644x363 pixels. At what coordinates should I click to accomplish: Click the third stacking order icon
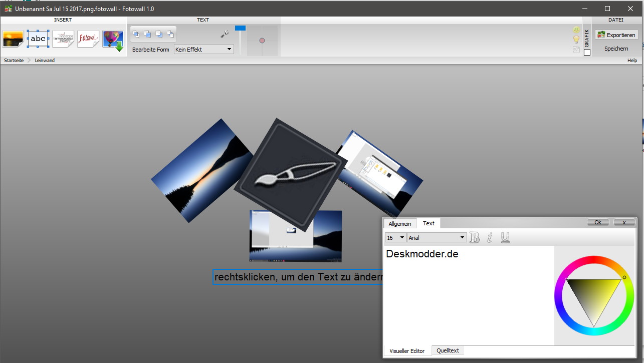(159, 34)
